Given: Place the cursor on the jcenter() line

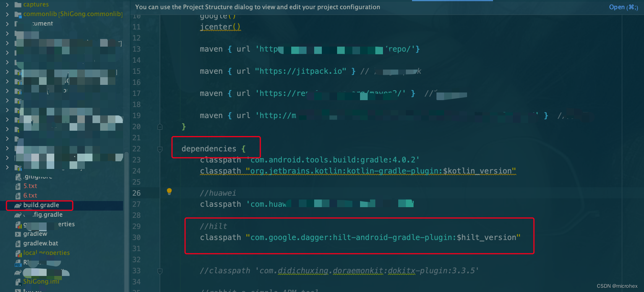Looking at the screenshot, I should (220, 27).
